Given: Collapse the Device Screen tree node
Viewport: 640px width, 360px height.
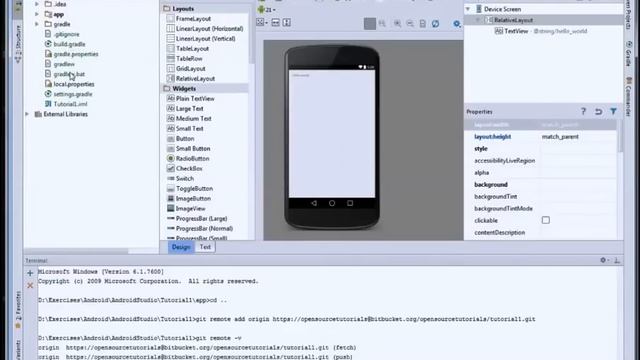Looking at the screenshot, I should click(468, 9).
